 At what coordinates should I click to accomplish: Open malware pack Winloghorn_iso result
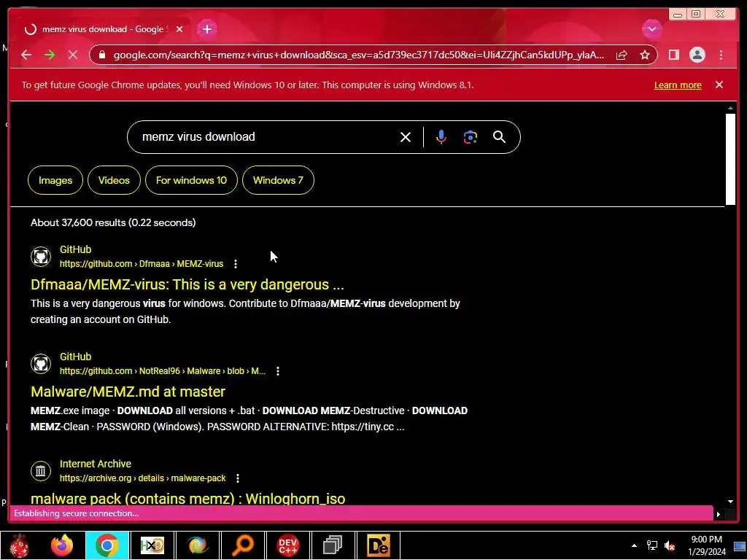[187, 499]
